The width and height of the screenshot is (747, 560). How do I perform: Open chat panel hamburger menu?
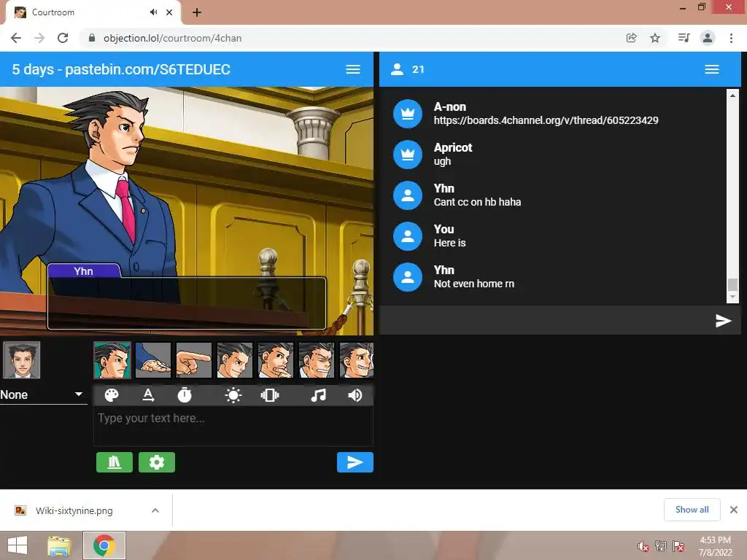point(712,69)
